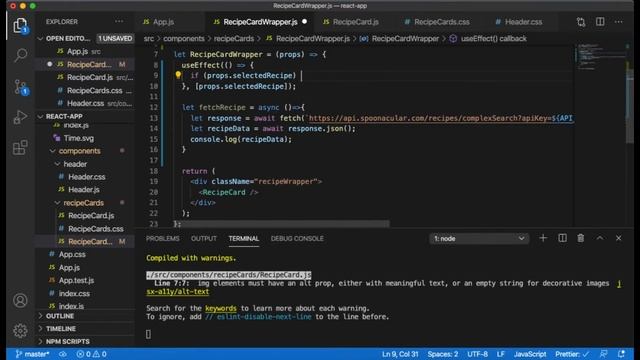640x360 pixels.
Task: Maximize the panel with up chevron
Action: [600, 238]
